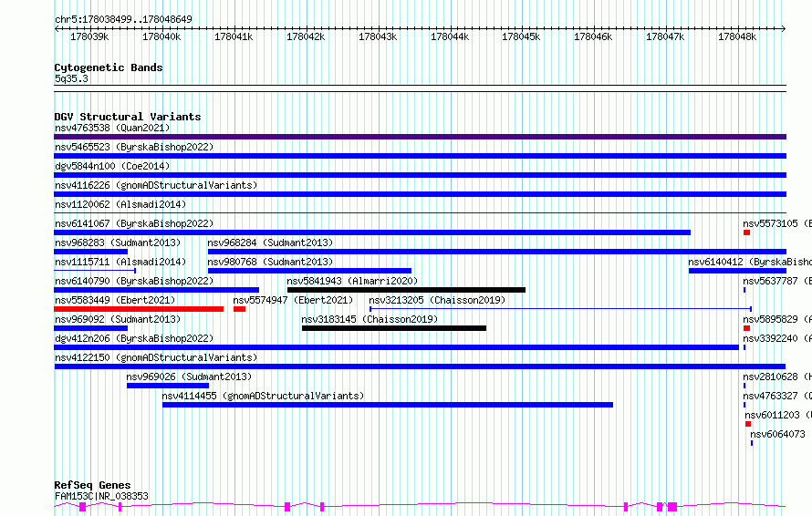Click the RefSeq Genes track title
The height and width of the screenshot is (516, 812).
[93, 486]
